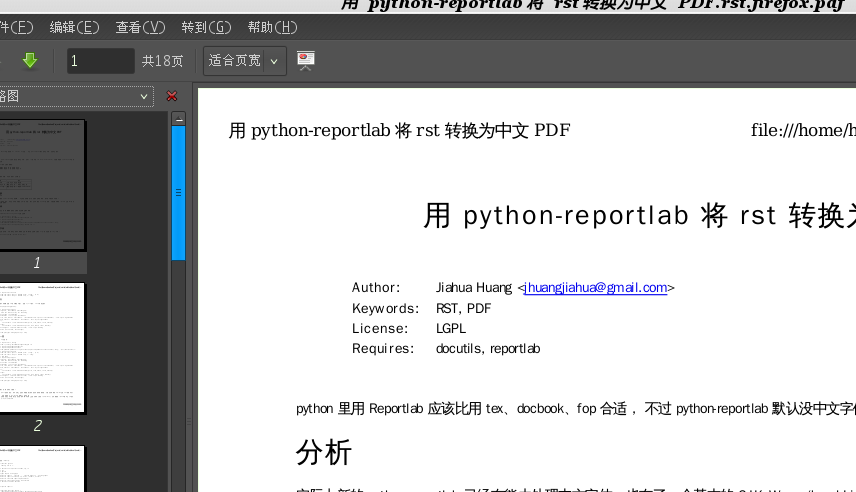This screenshot has height=492, width=856.
Task: Click the thumbnail scrollbar track below handle
Action: point(179,380)
